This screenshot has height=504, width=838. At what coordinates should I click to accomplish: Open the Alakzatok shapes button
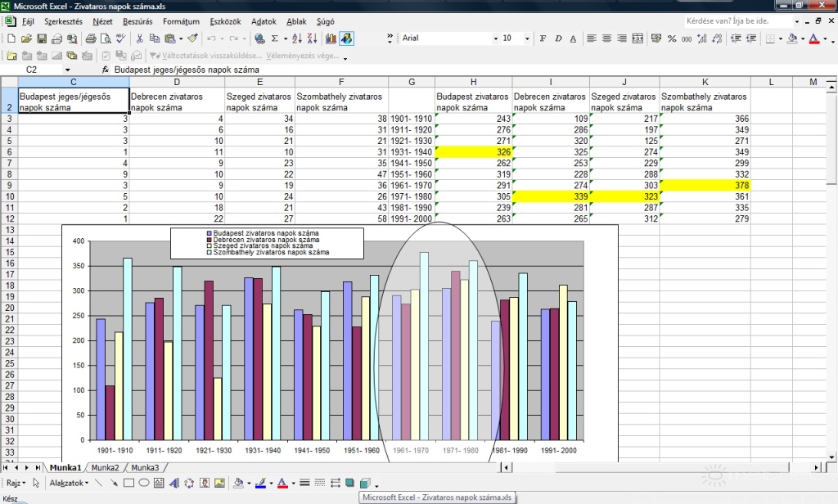[x=69, y=484]
